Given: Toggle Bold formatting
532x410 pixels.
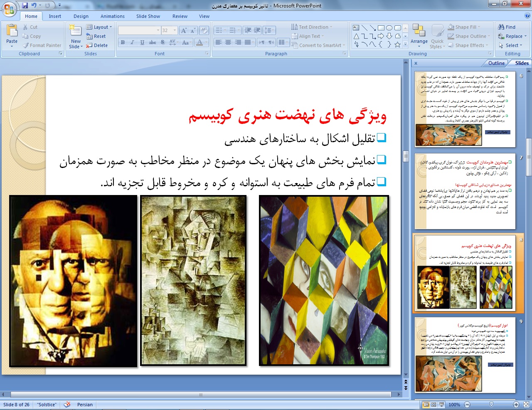Looking at the screenshot, I should click(x=123, y=42).
